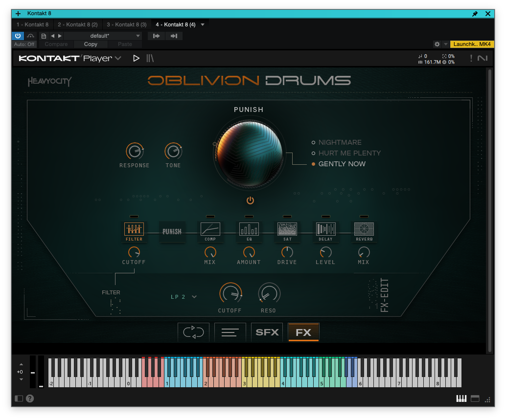Viewport: 506px width, 420px height.
Task: Click the large filter CUTOFF knob
Action: pos(230,294)
